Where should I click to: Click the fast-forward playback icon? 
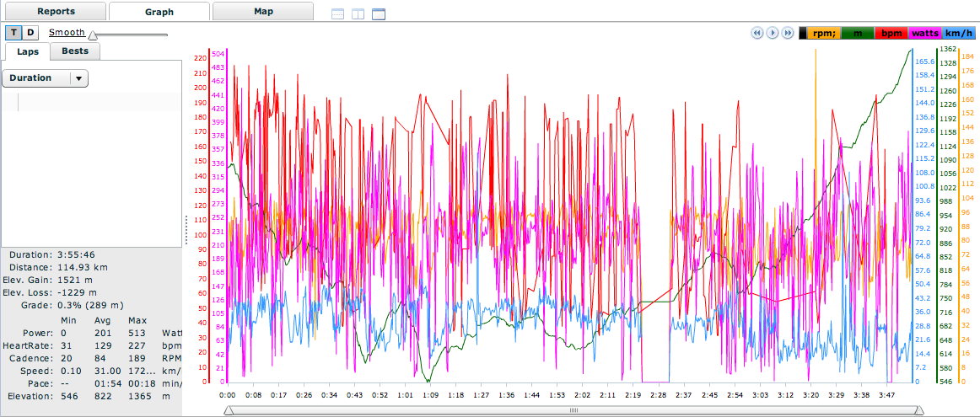tap(788, 33)
